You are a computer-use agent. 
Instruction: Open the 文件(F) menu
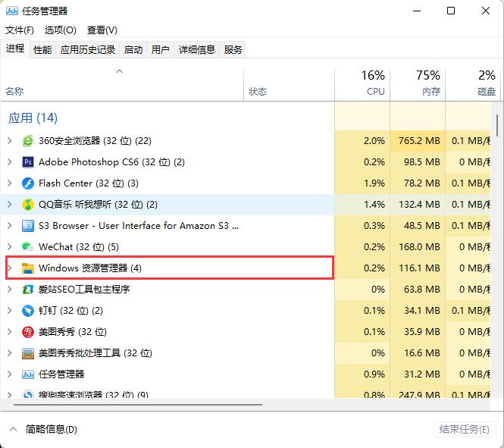point(19,30)
